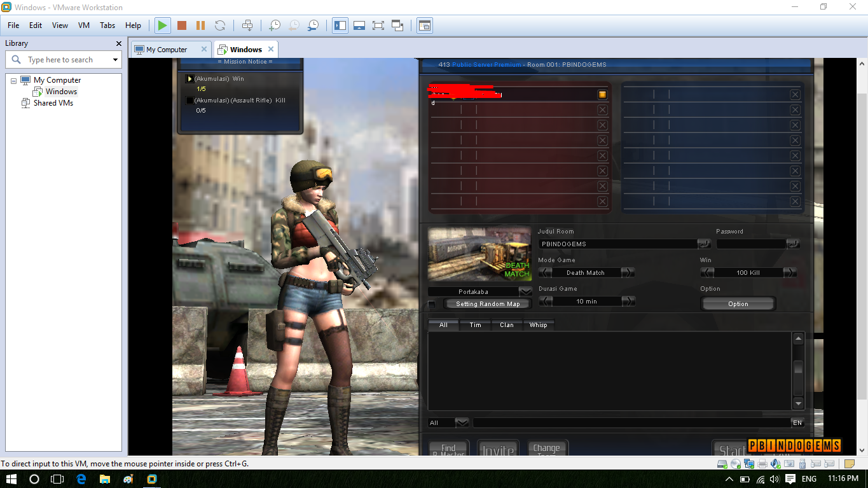
Task: Open File Explorer from the taskbar
Action: pos(104,478)
